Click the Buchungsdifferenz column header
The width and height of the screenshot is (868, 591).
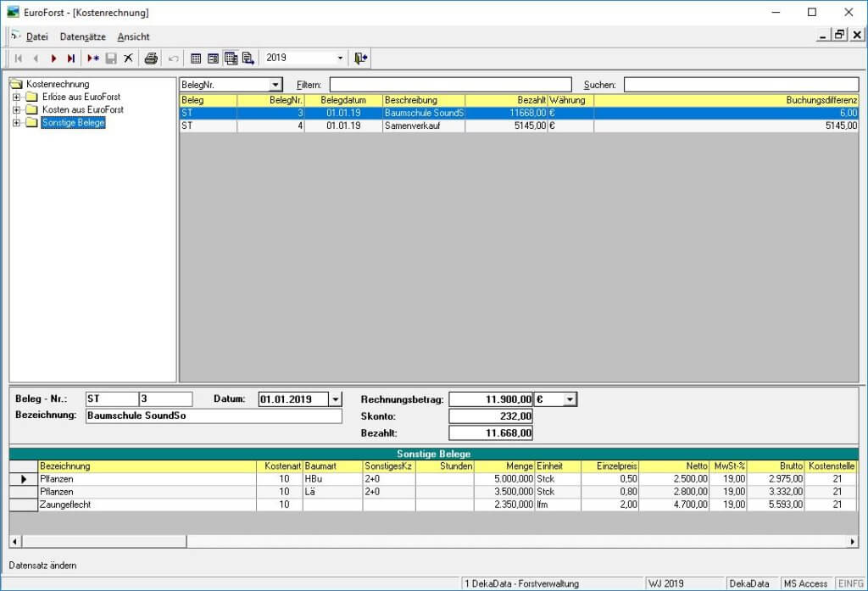[x=726, y=100]
